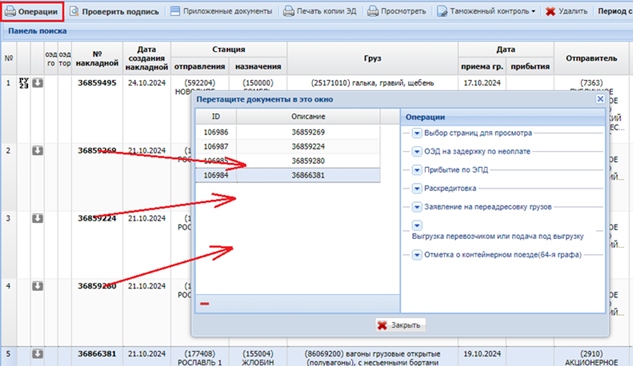633x366 pixels.
Task: Open the Таможенный контроль dropdown
Action: 486,11
